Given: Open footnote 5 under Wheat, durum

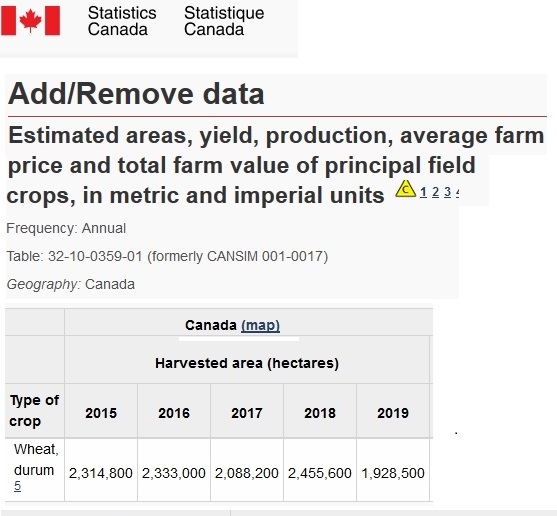Looking at the screenshot, I should click(x=17, y=485).
